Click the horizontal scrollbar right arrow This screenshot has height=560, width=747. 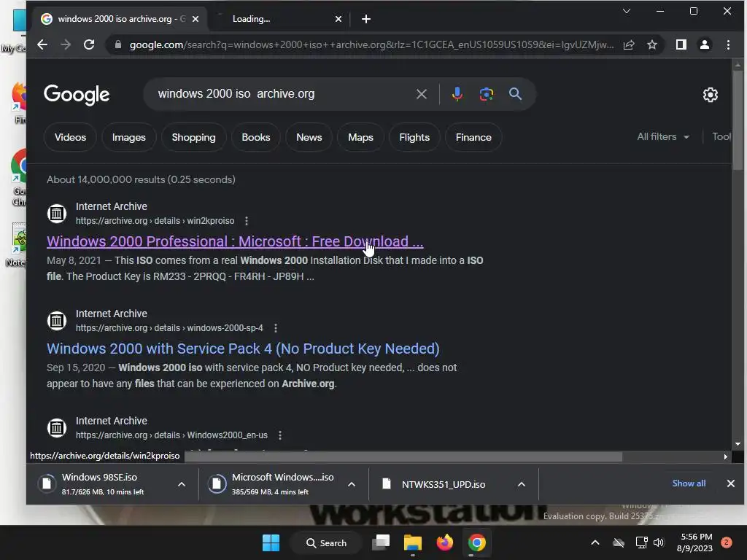tap(725, 456)
